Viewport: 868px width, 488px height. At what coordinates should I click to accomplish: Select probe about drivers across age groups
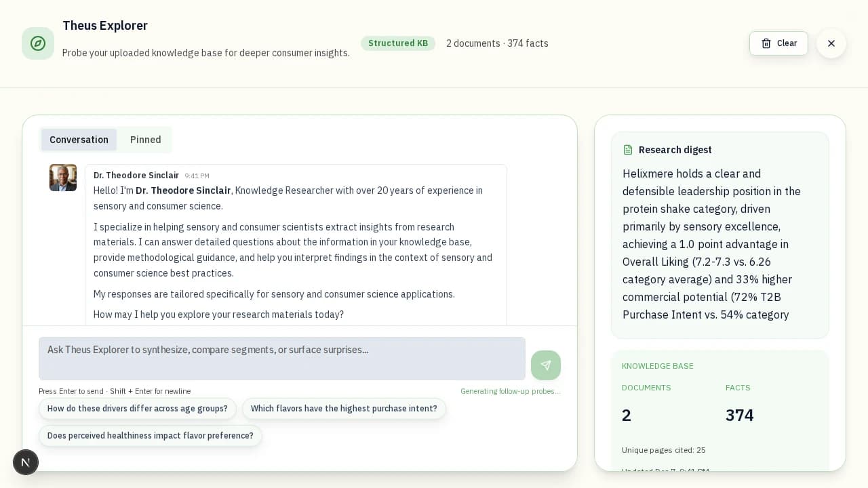click(137, 409)
